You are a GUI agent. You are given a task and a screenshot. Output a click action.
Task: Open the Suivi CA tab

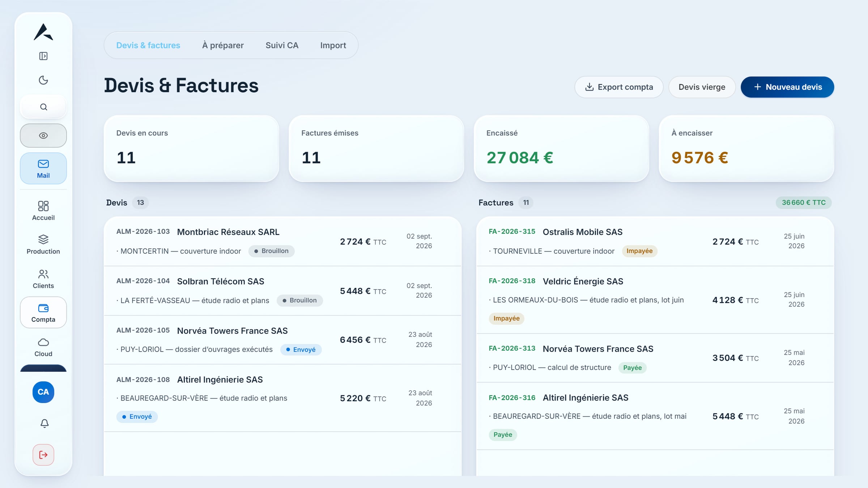(x=282, y=45)
